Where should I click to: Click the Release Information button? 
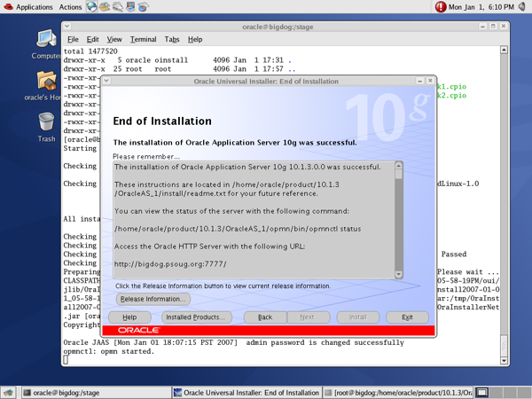coord(153,299)
